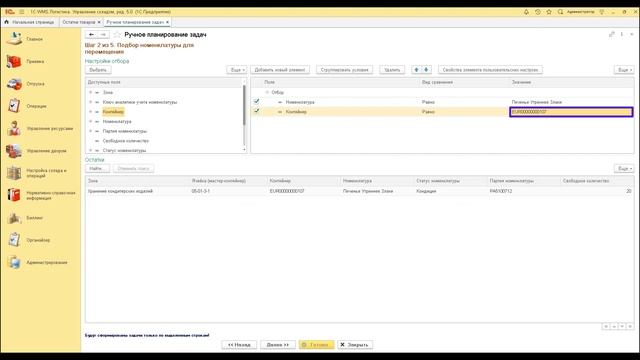
Task: Click the forward arrow navigation button
Action: click(103, 35)
